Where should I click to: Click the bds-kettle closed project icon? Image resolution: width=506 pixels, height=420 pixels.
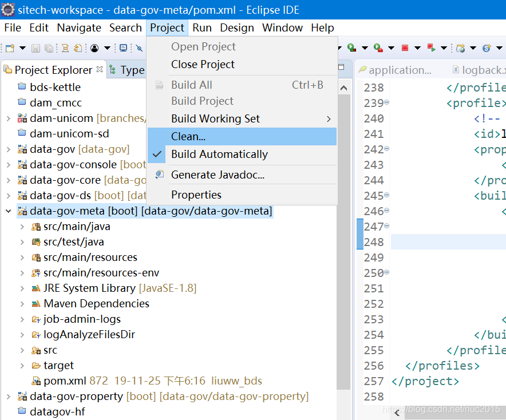click(22, 86)
